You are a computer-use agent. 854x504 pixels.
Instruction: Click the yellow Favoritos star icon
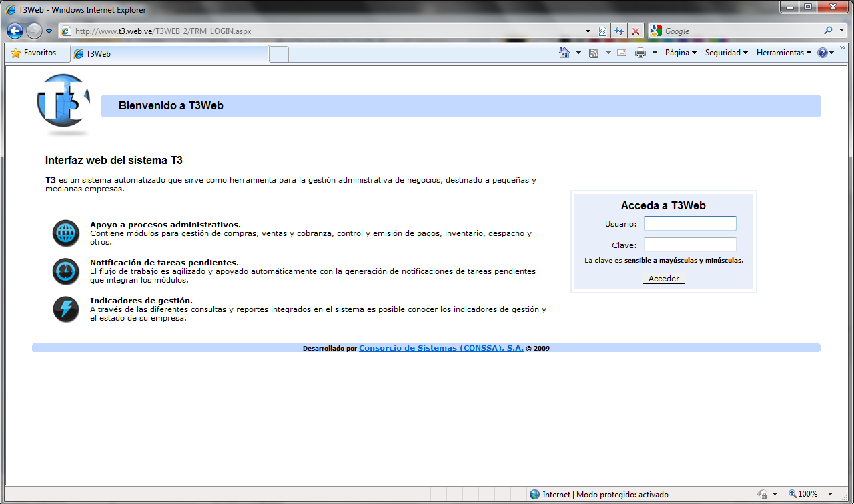pyautogui.click(x=15, y=53)
